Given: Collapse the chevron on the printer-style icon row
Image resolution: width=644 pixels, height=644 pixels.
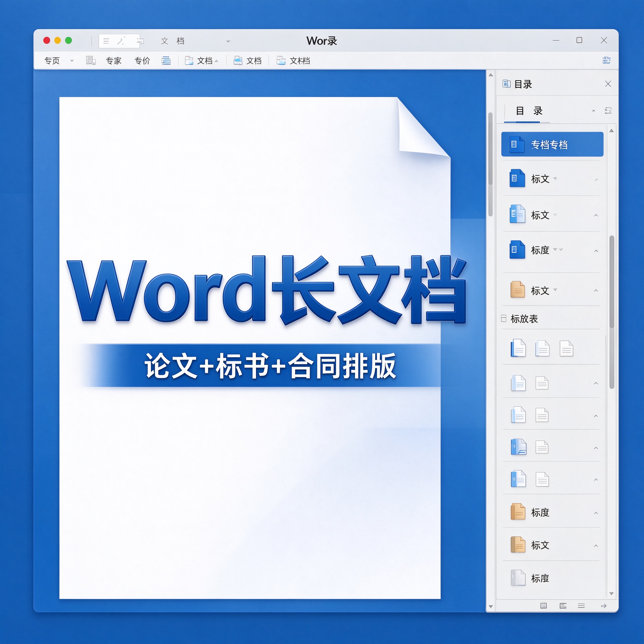Looking at the screenshot, I should (596, 448).
